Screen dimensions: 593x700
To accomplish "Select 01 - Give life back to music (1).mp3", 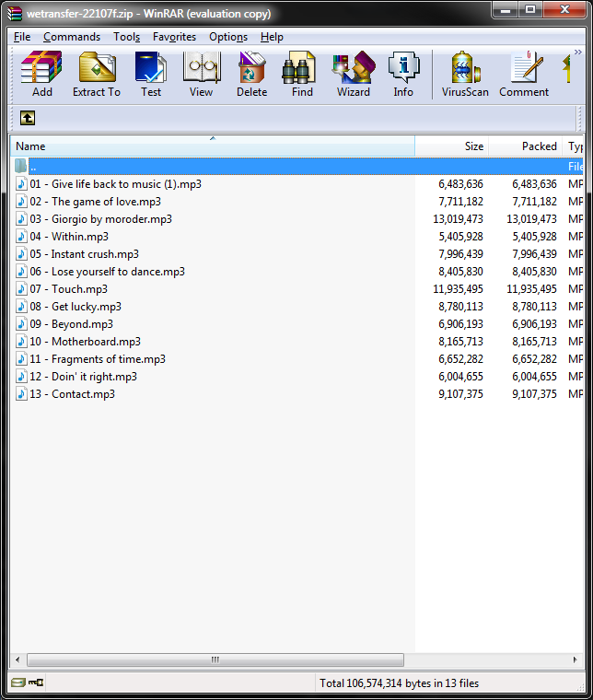I will coord(116,184).
